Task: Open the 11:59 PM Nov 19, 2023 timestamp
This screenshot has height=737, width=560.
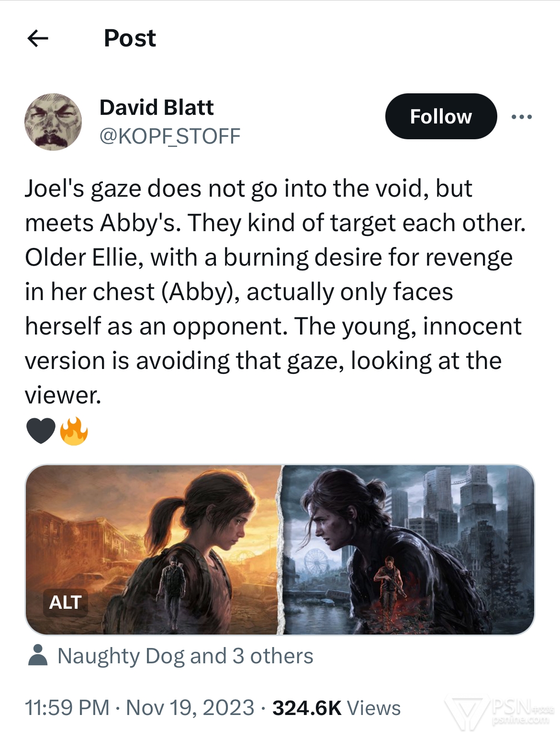Action: pos(139,707)
